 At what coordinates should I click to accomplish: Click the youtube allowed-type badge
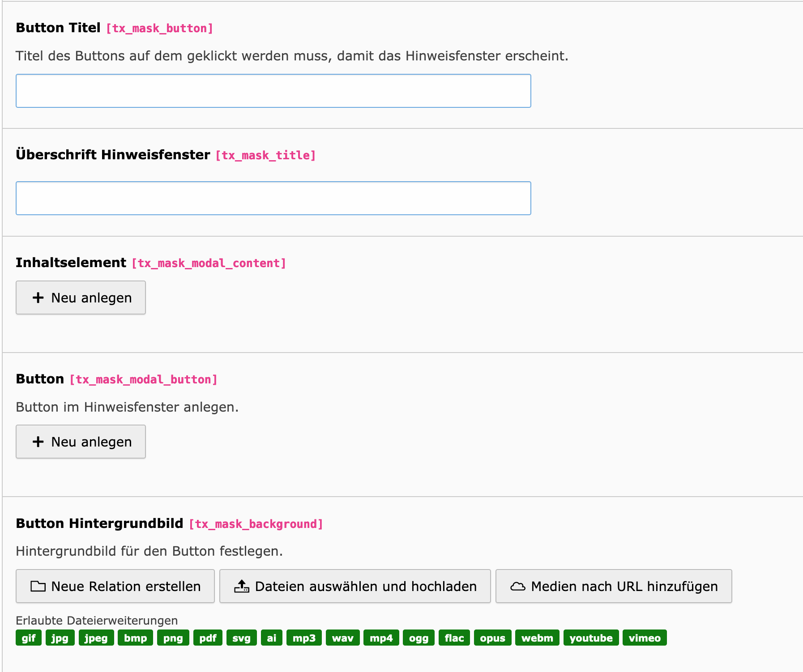(591, 638)
